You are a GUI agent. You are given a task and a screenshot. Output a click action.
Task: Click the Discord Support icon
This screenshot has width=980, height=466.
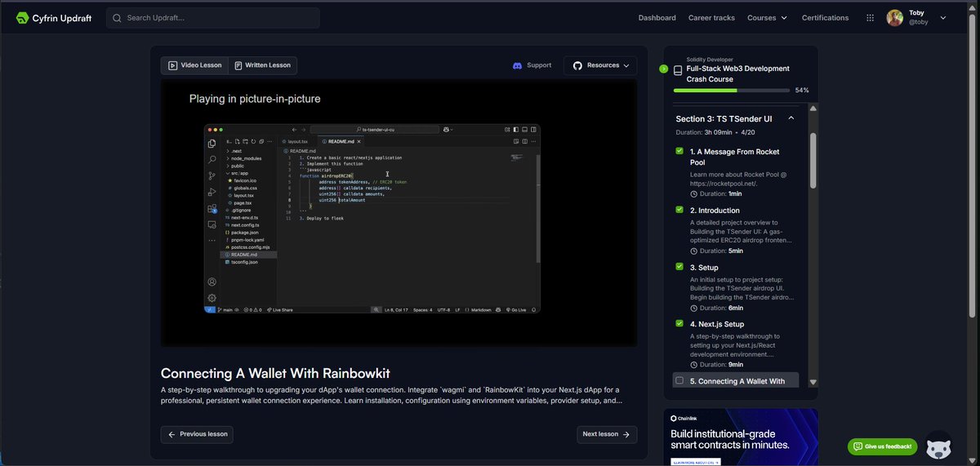tap(517, 65)
